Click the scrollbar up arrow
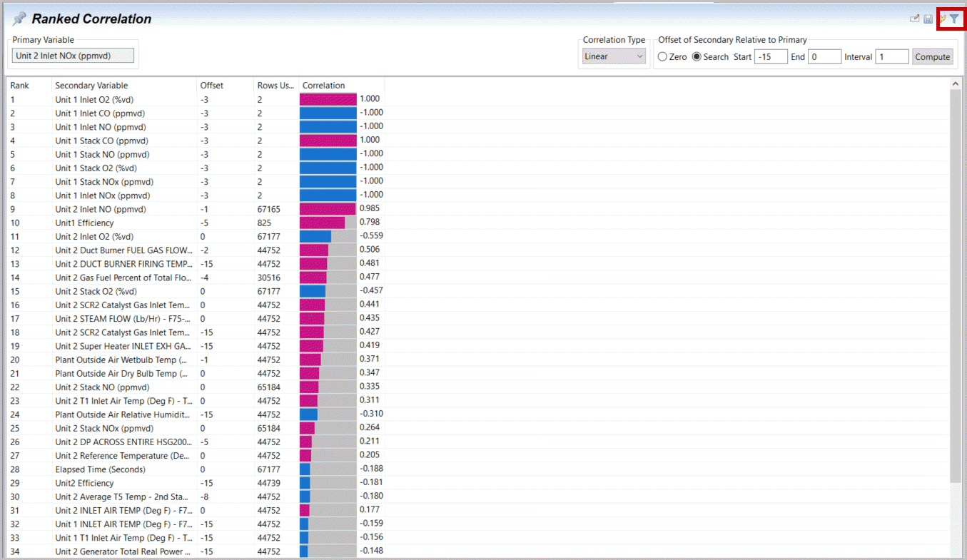 pyautogui.click(x=956, y=84)
